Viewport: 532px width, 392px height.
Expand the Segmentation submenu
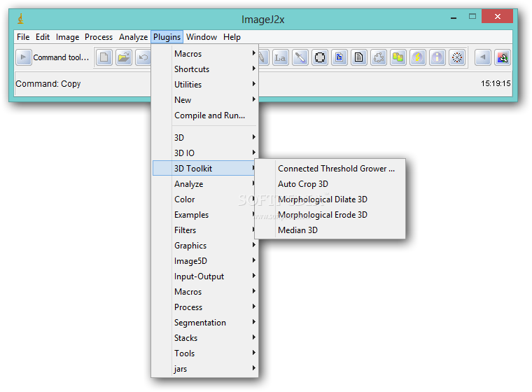pyautogui.click(x=205, y=323)
